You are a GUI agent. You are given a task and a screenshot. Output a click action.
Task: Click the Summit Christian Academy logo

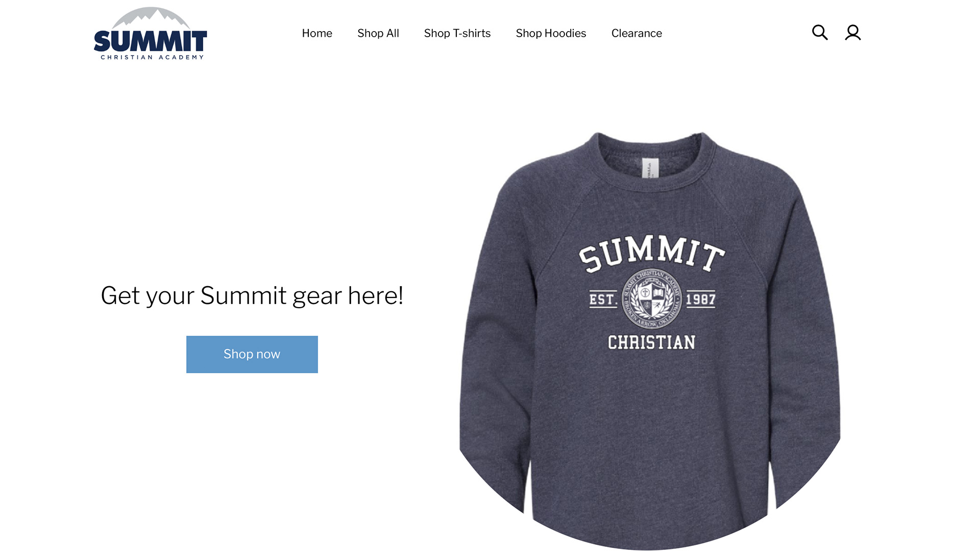[151, 34]
